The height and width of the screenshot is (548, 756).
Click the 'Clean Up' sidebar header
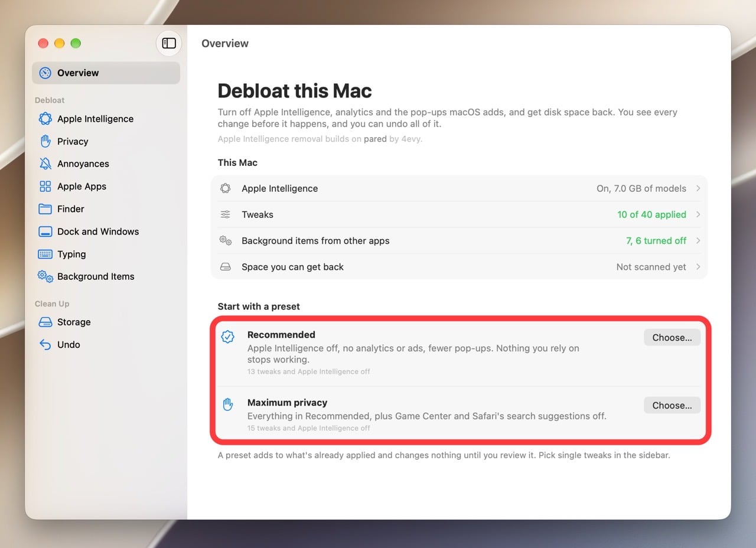(x=52, y=304)
